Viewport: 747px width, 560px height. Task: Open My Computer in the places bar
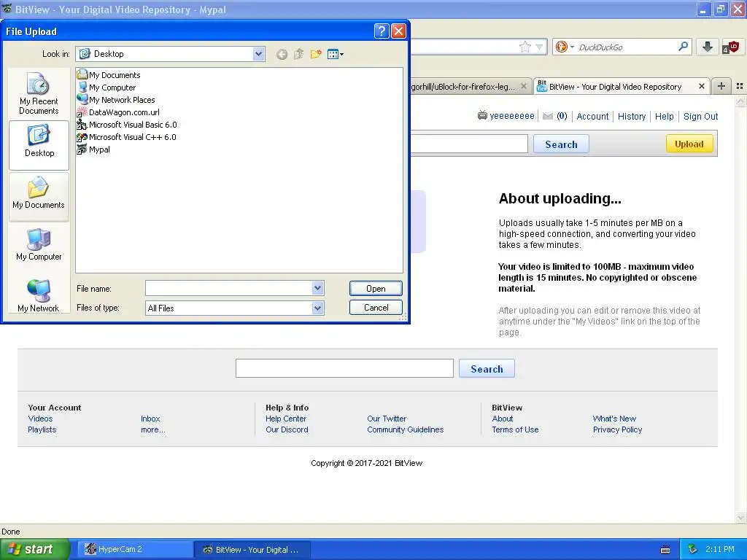pos(39,245)
